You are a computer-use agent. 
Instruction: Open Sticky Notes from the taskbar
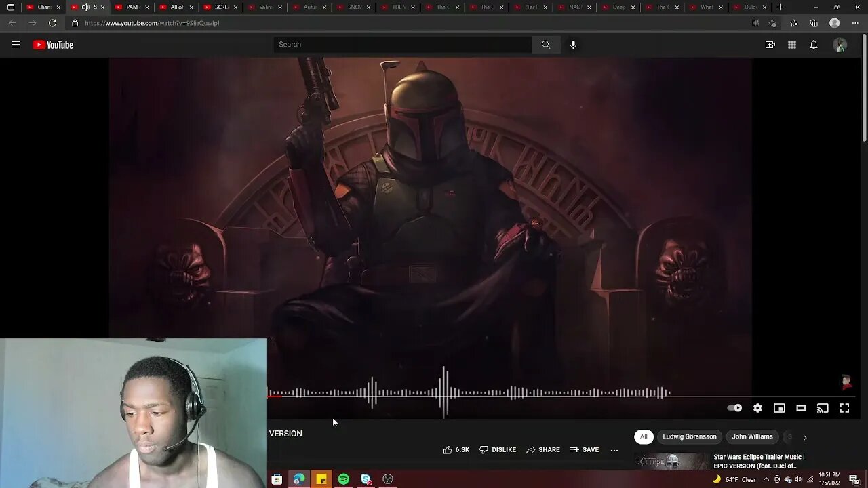321,479
